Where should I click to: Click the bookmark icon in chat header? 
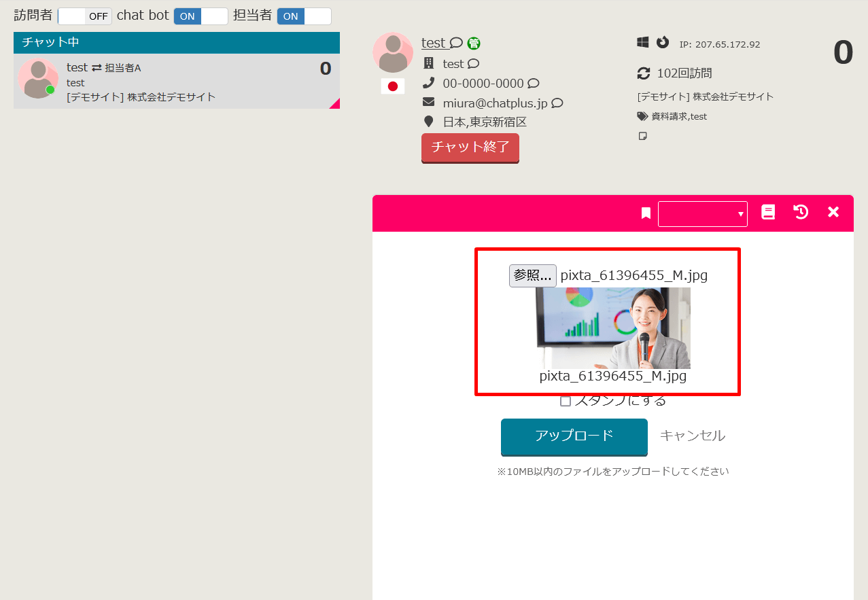pos(646,213)
